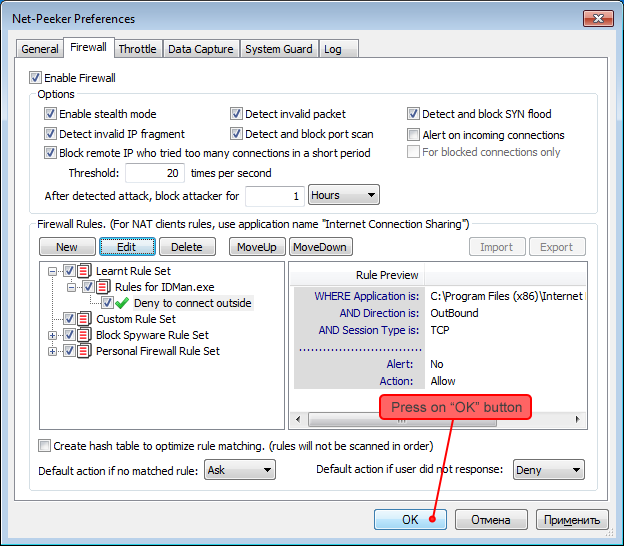
Task: Enable Alert on incoming connections
Action: coord(414,135)
